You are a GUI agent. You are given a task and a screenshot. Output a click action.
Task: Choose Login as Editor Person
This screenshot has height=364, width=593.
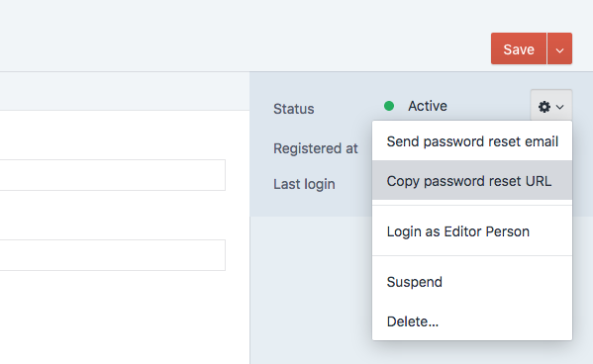pos(472,231)
